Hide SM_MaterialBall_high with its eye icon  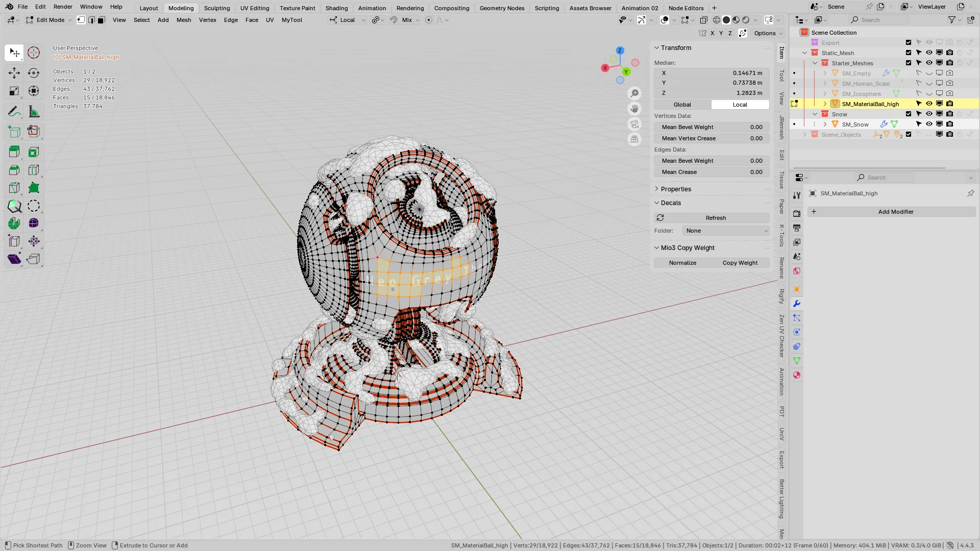pos(929,104)
